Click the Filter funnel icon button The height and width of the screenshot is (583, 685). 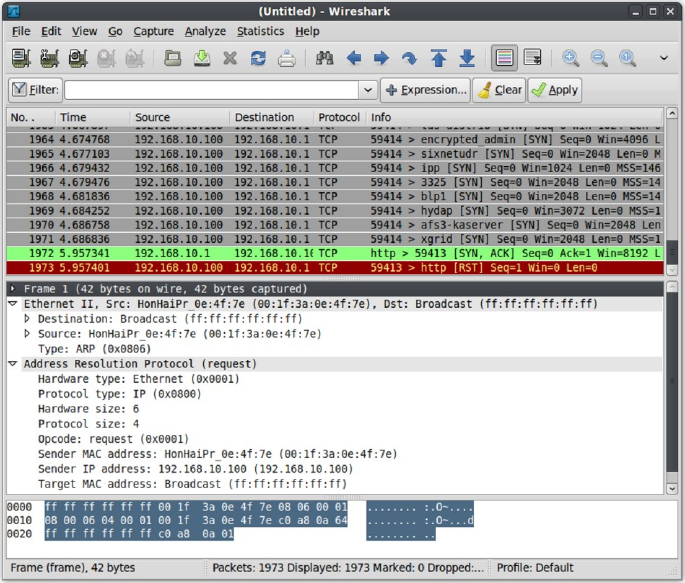(35, 90)
